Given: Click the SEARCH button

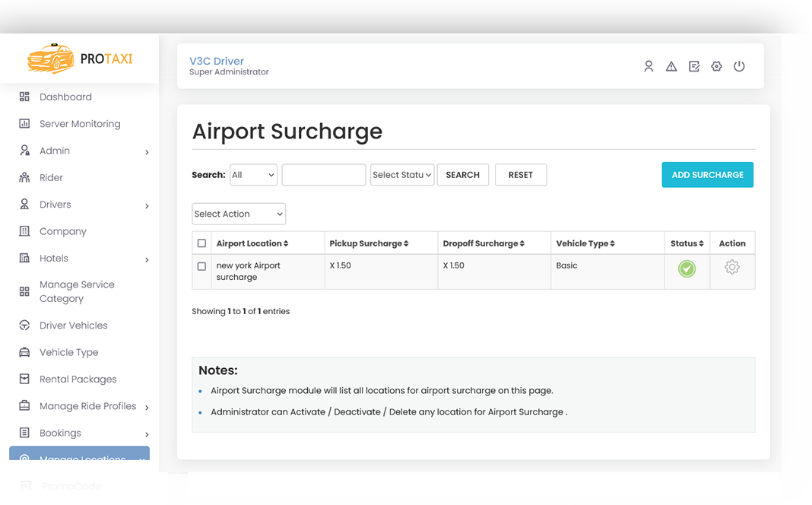Looking at the screenshot, I should [463, 175].
